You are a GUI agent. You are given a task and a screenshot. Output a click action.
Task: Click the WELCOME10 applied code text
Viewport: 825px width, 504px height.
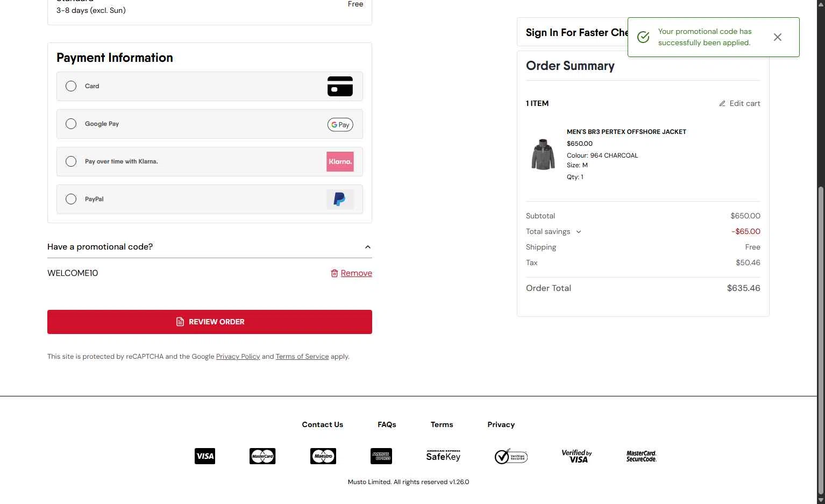tap(73, 273)
